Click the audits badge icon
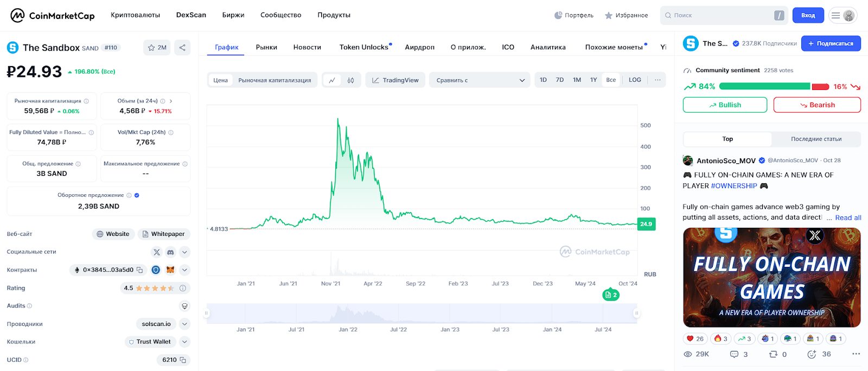 [x=184, y=306]
